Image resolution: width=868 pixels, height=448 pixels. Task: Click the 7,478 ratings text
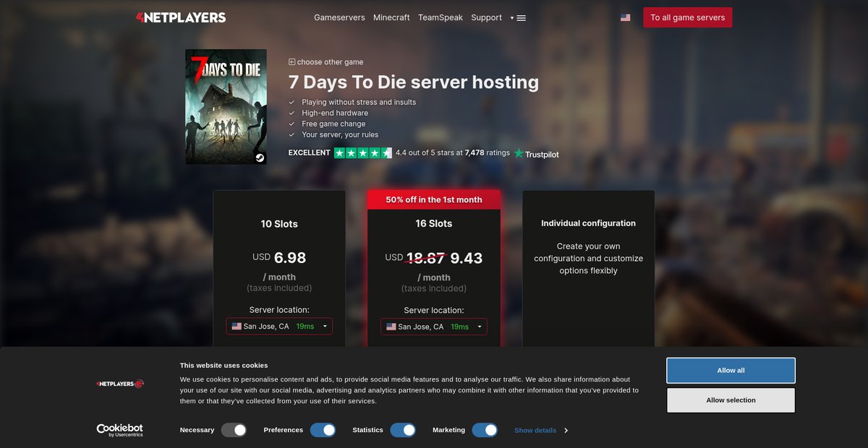point(488,153)
